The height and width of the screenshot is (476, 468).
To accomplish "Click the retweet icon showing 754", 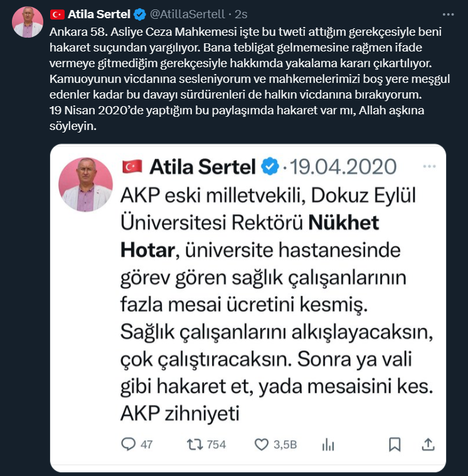I will coord(195,444).
